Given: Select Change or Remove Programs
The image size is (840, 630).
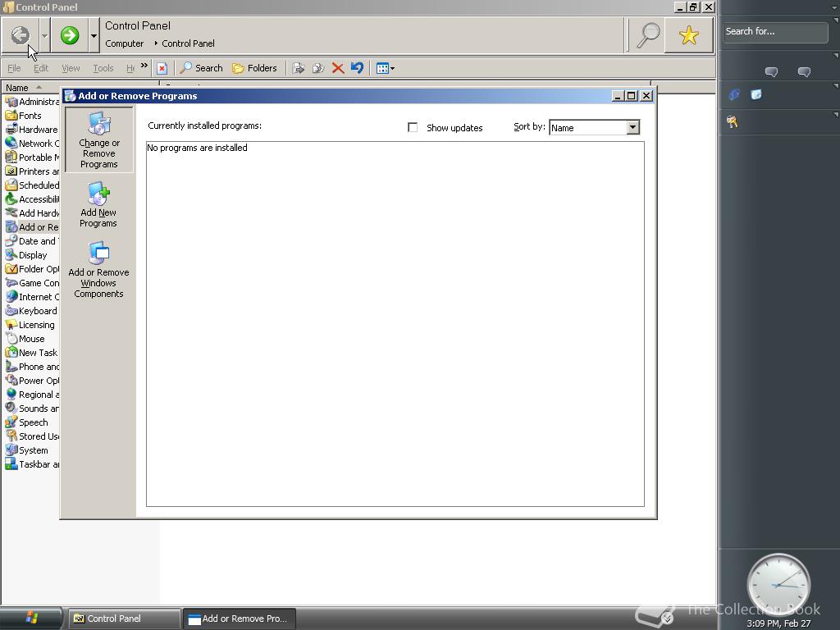Looking at the screenshot, I should coord(99,139).
